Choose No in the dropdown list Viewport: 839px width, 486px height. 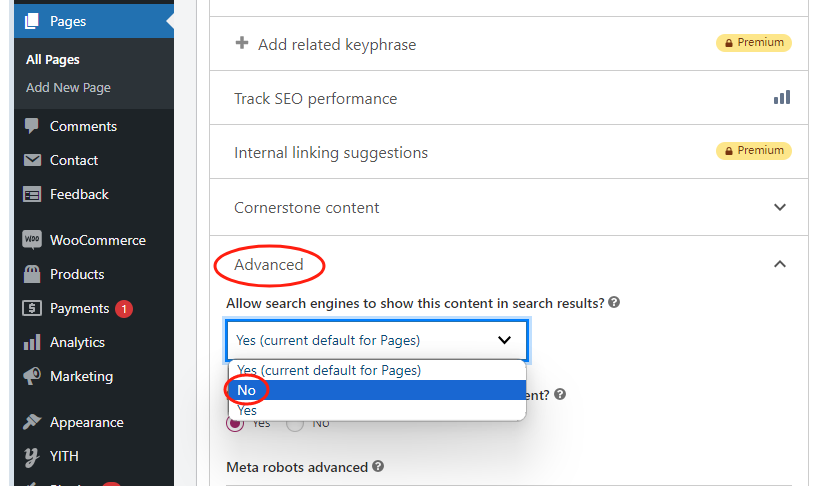[x=247, y=390]
